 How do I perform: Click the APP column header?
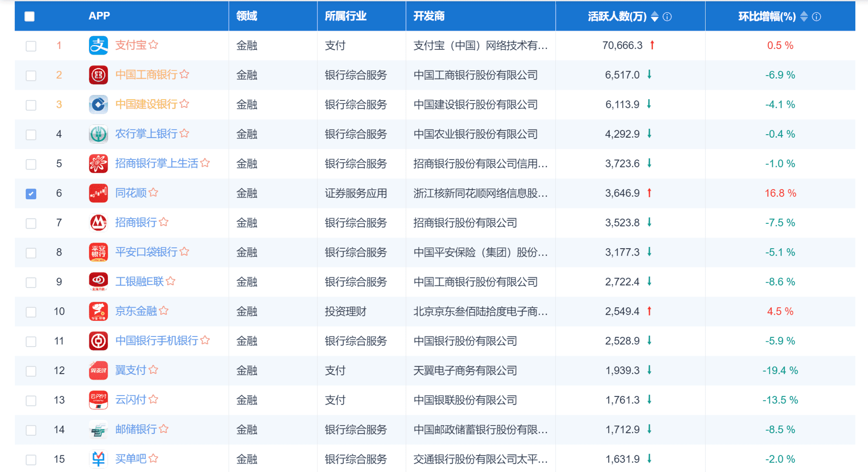[99, 16]
